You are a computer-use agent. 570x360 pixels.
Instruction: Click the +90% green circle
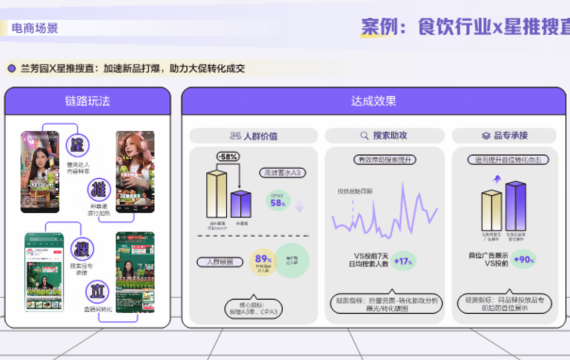[x=524, y=259]
